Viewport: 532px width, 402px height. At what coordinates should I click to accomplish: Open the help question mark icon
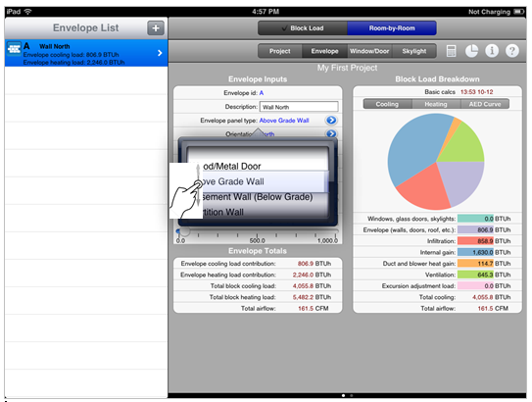[512, 51]
